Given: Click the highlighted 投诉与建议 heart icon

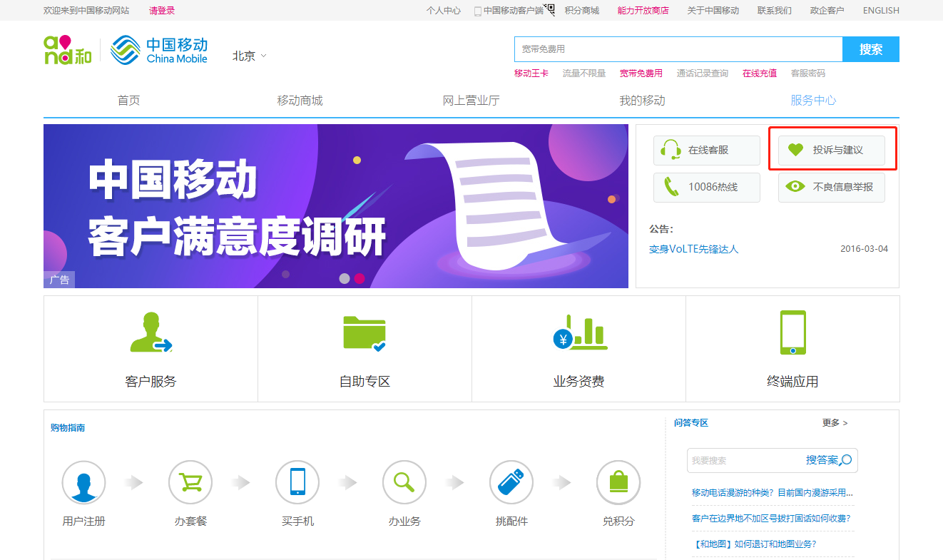Looking at the screenshot, I should 797,149.
